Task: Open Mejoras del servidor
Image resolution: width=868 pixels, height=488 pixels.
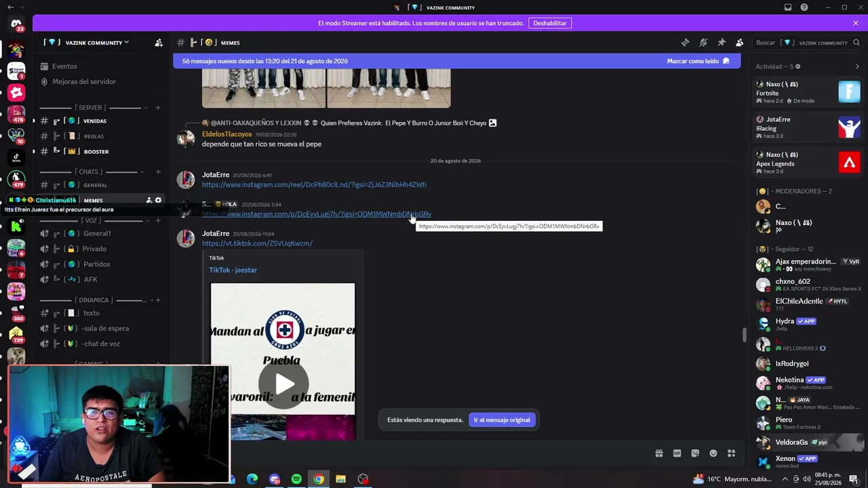Action: tap(102, 81)
